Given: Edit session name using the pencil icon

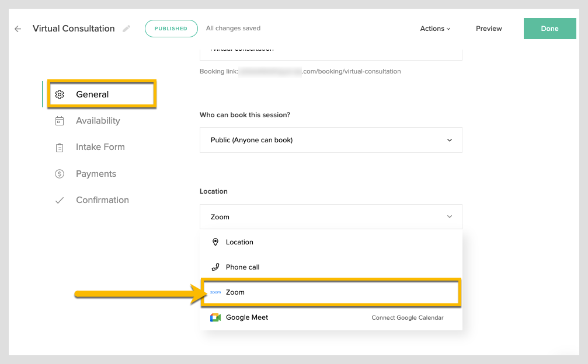Looking at the screenshot, I should [126, 28].
